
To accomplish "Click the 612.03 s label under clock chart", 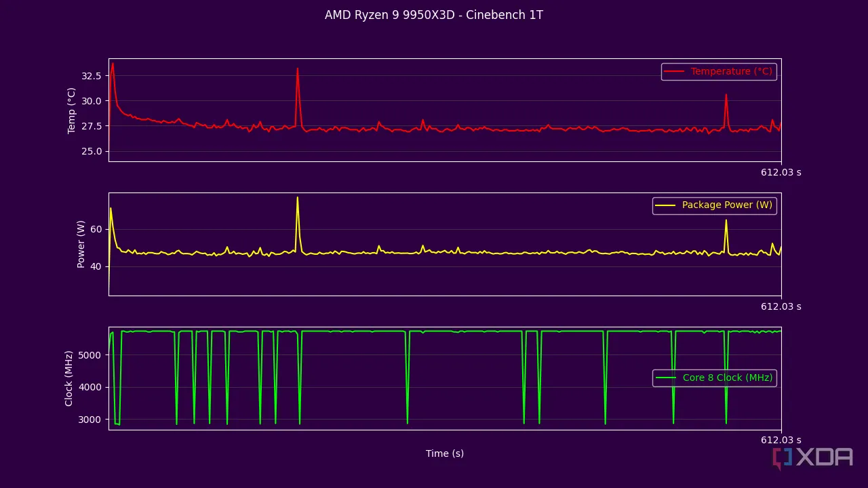I will click(x=781, y=440).
